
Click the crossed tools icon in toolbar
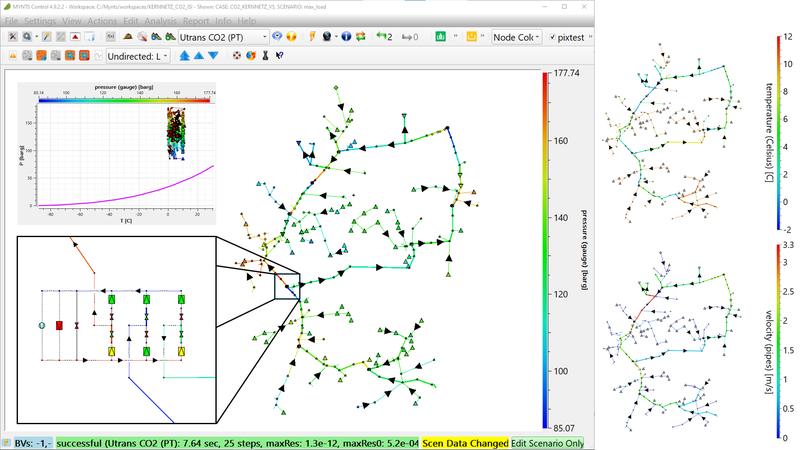click(13, 37)
